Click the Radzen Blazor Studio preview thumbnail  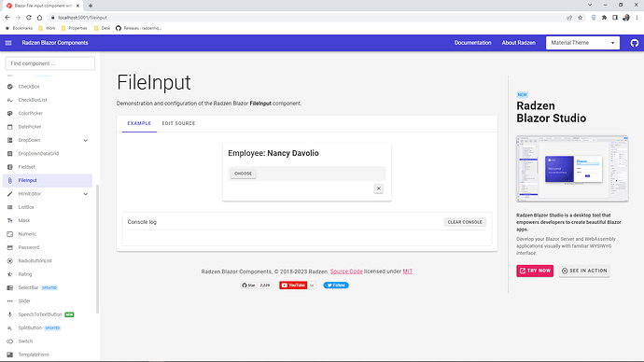point(572,169)
